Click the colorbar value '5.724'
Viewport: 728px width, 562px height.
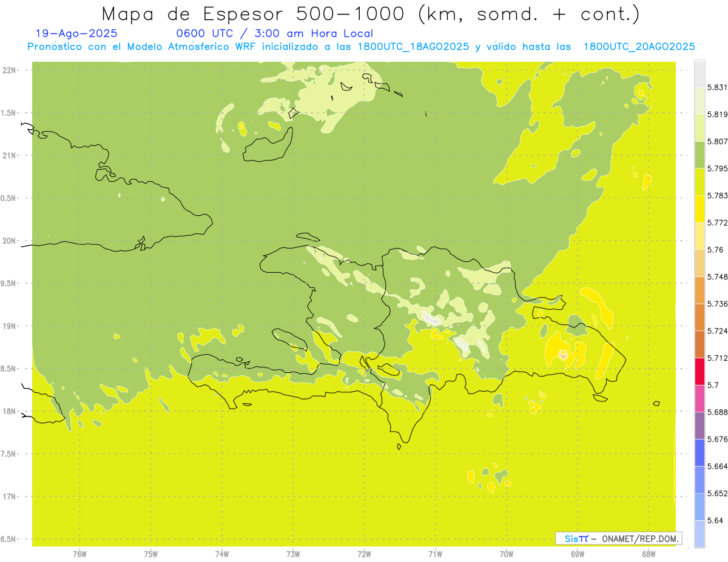point(717,331)
